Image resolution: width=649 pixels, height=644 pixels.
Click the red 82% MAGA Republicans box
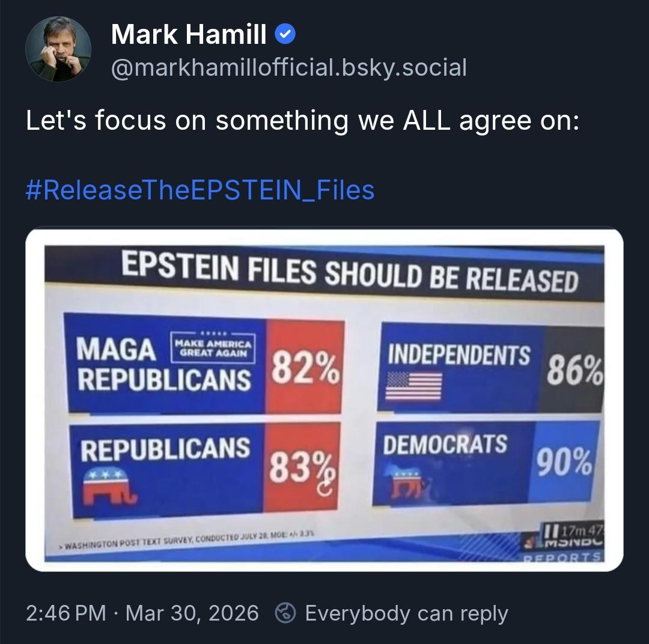(303, 368)
